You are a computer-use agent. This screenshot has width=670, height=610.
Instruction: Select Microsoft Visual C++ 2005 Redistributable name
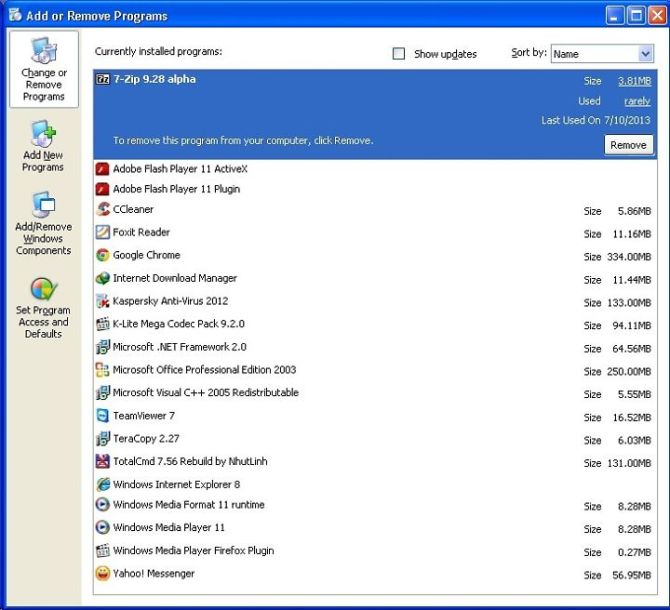206,393
